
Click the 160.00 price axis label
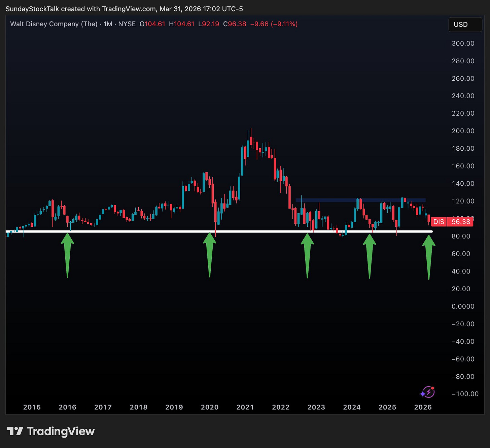coord(463,166)
